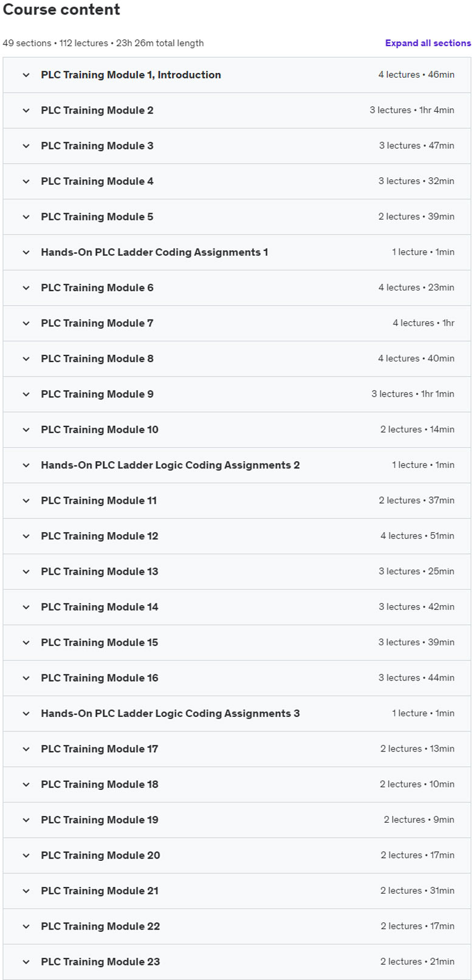Expand chevron beside PLC Training Module 23
Screen dimensions: 474x980
point(26,962)
